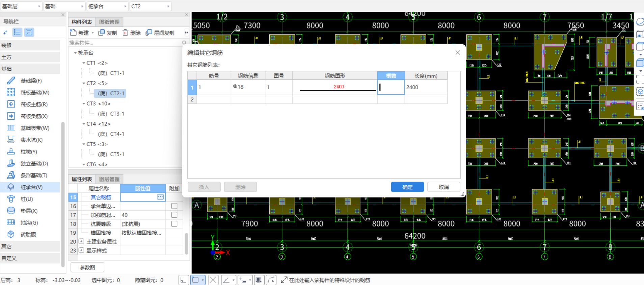Screen dimensions: 644x285
Task: Select 柱墩(Y) icon
Action: pyautogui.click(x=11, y=151)
